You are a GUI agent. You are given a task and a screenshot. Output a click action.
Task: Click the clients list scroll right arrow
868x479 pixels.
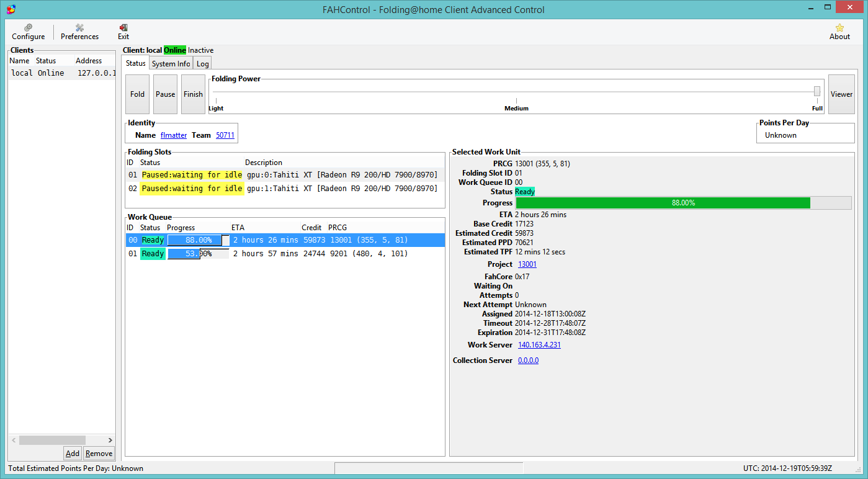click(x=110, y=440)
